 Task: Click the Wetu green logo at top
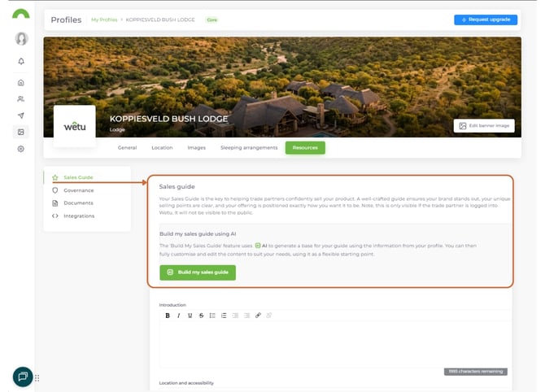coord(21,13)
